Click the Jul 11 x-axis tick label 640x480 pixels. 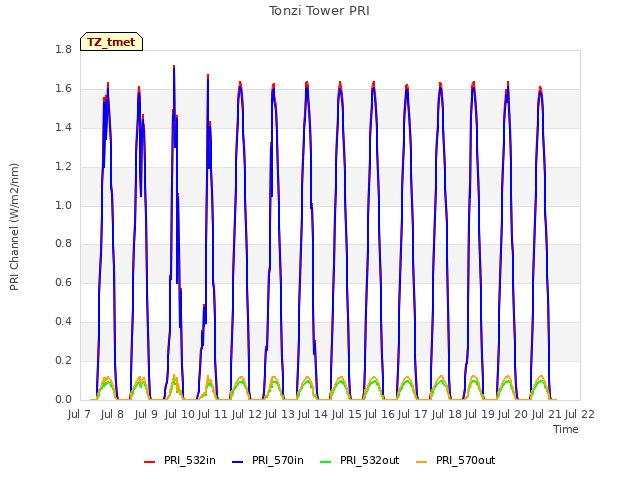click(213, 414)
